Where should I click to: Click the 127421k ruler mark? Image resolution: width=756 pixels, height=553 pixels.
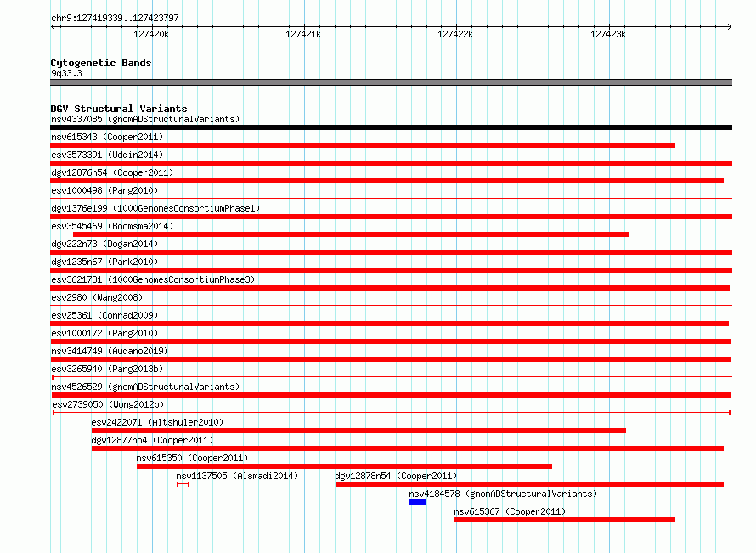[x=303, y=34]
